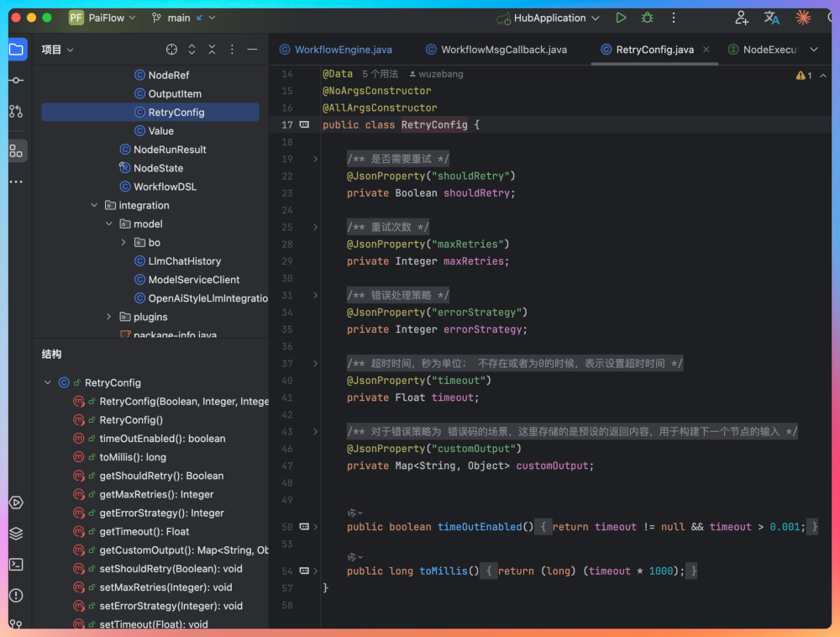Open the Pull Requests tool window
Viewport: 840px width, 637px height.
16,111
